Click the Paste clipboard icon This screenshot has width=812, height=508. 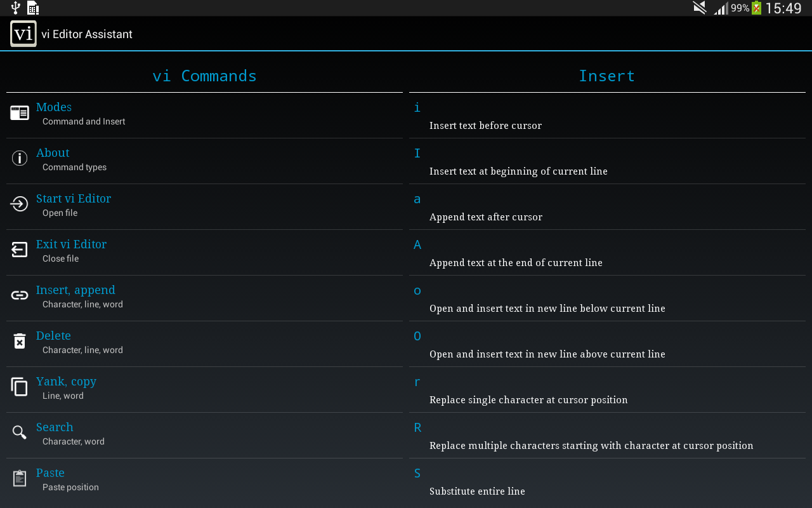(20, 478)
